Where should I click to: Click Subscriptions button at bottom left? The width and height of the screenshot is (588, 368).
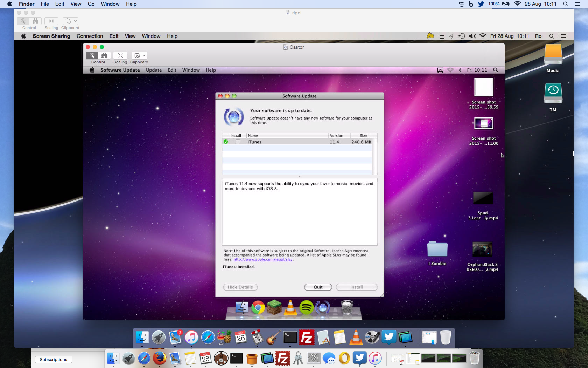tap(54, 359)
